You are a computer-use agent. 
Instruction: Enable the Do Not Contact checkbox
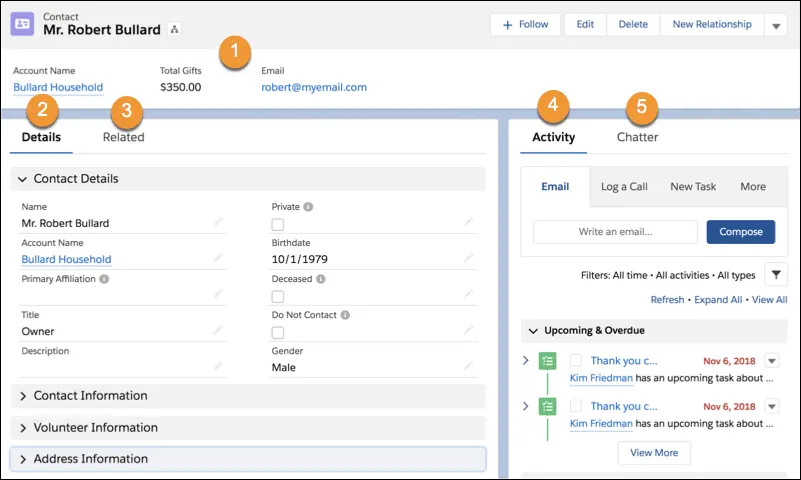(278, 332)
